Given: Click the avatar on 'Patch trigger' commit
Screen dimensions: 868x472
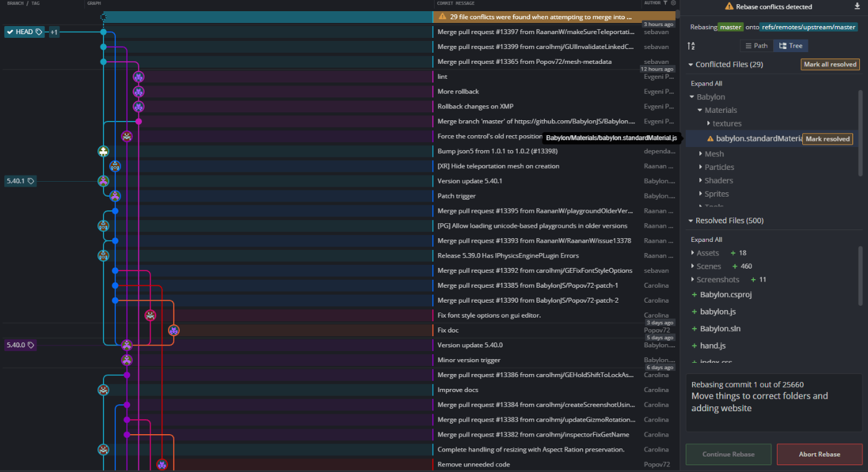Looking at the screenshot, I should (x=115, y=196).
